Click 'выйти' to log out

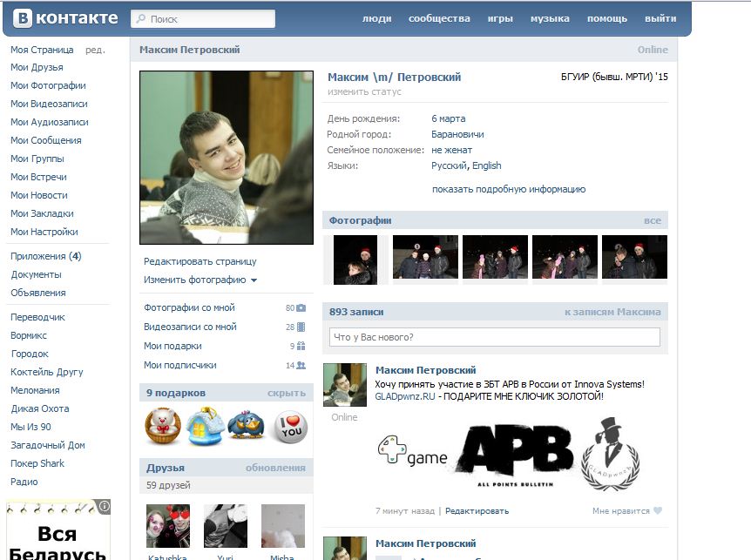click(x=660, y=18)
